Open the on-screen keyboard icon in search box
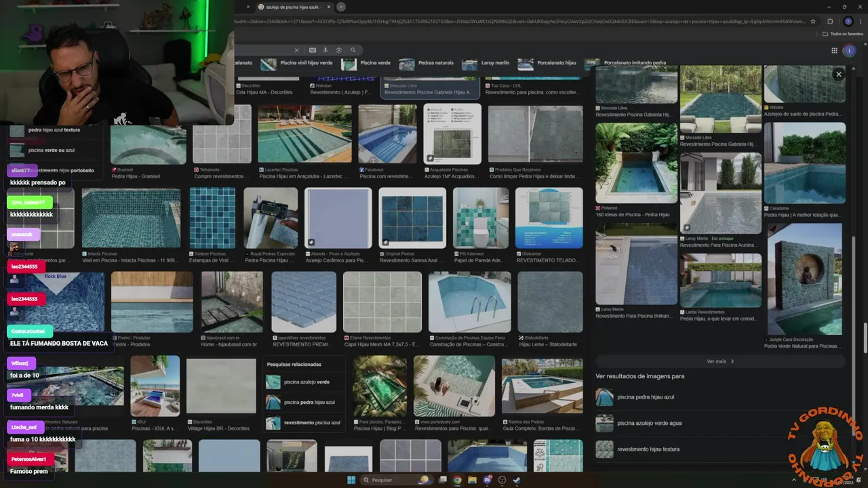The height and width of the screenshot is (488, 868). pyautogui.click(x=313, y=50)
